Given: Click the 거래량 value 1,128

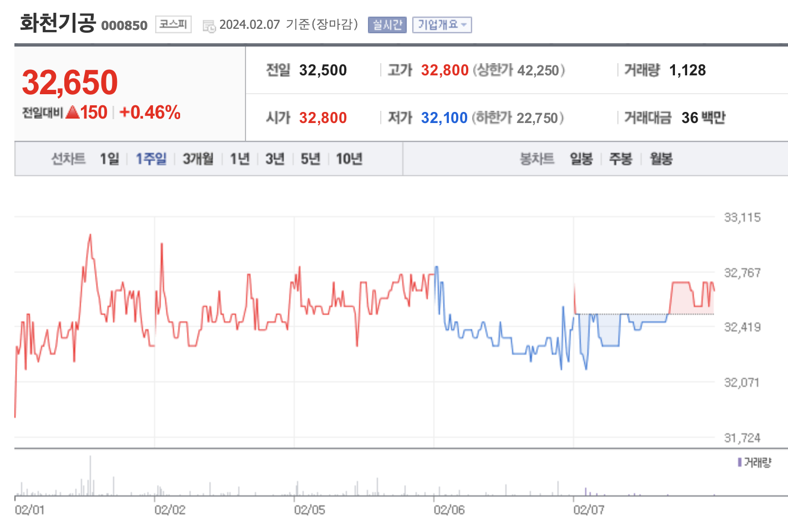Looking at the screenshot, I should (x=687, y=70).
